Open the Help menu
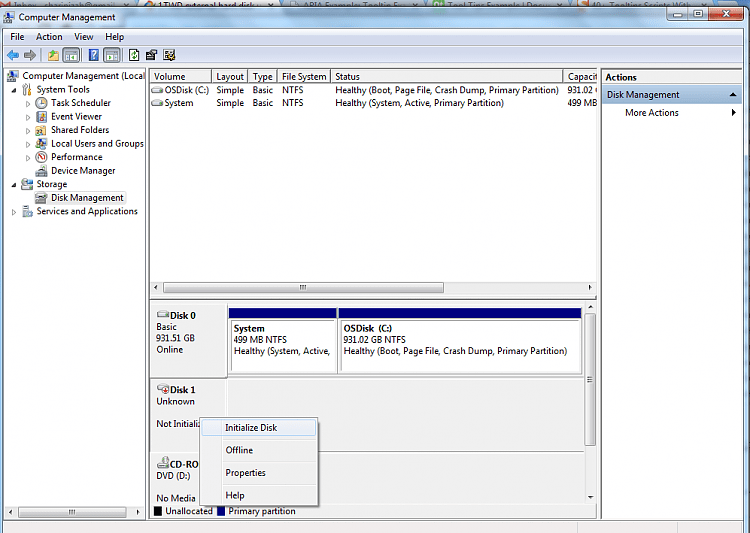Viewport: 750px width, 533px height. (x=114, y=37)
